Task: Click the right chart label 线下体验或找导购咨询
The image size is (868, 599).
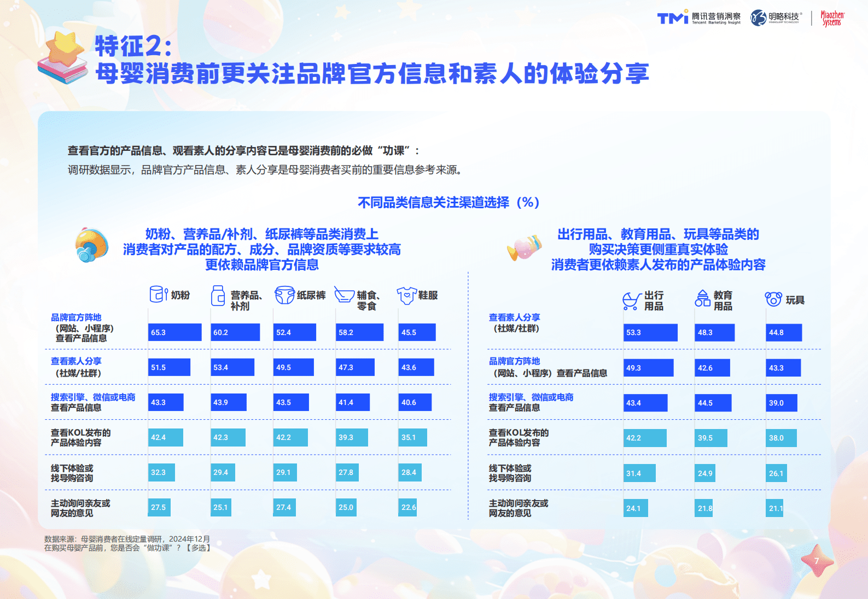Action: 510,473
